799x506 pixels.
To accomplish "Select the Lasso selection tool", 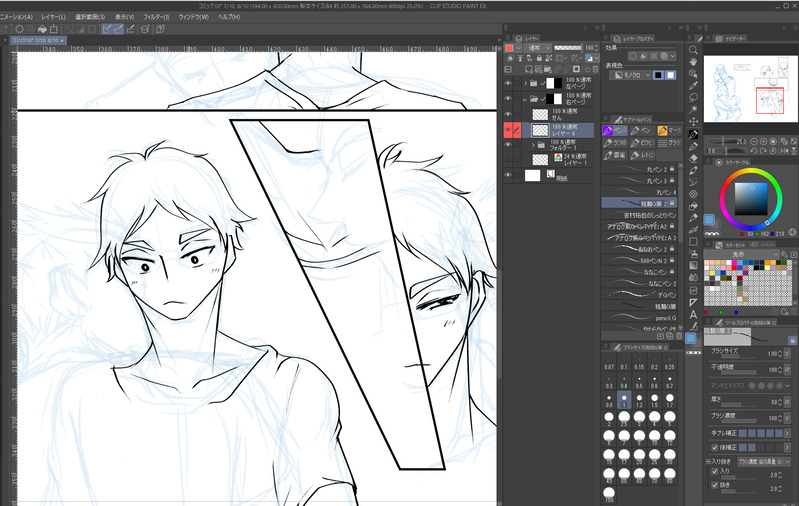I will click(x=693, y=97).
